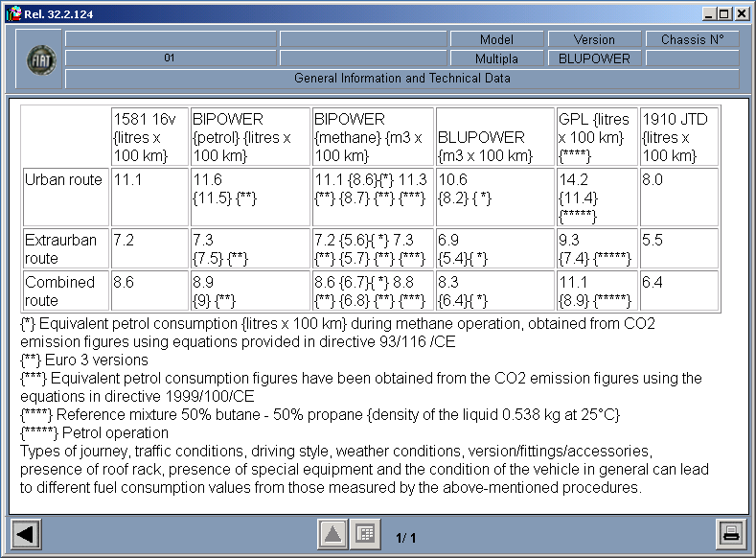The width and height of the screenshot is (756, 558).
Task: Close the Rel. 32.2.124 window
Action: pos(742,13)
